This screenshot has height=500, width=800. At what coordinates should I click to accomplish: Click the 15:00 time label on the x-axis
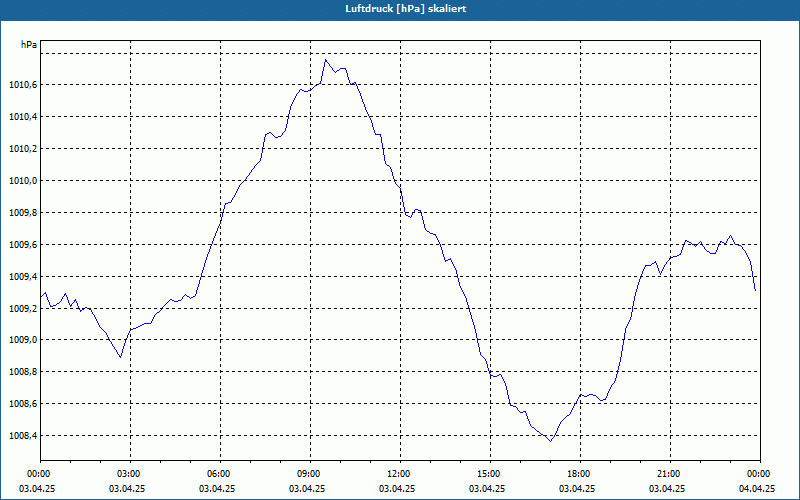click(490, 474)
